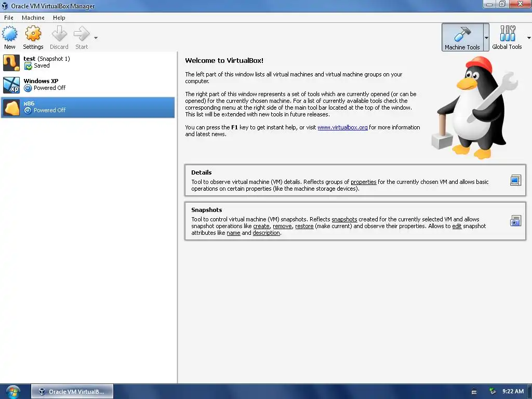Click the Details heading

[201, 172]
